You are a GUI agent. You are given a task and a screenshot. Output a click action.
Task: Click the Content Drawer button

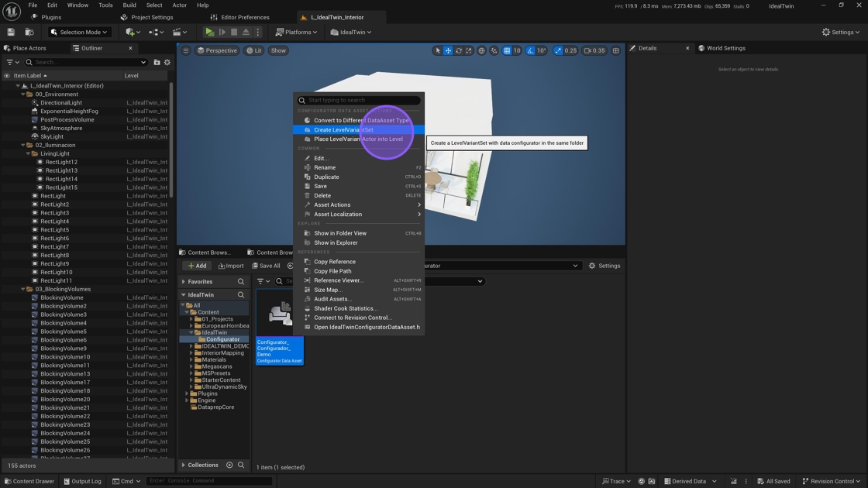pos(29,481)
